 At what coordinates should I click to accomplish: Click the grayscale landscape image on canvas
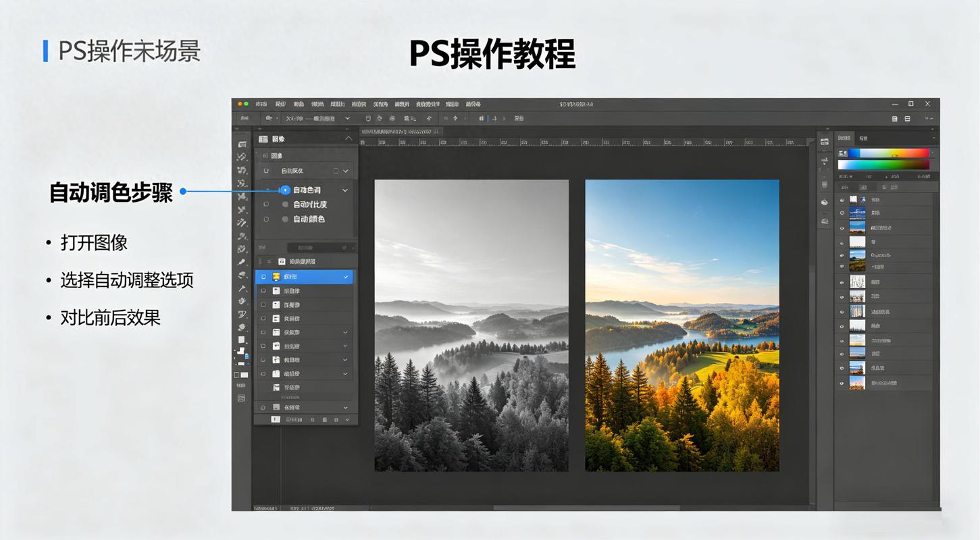[471, 325]
